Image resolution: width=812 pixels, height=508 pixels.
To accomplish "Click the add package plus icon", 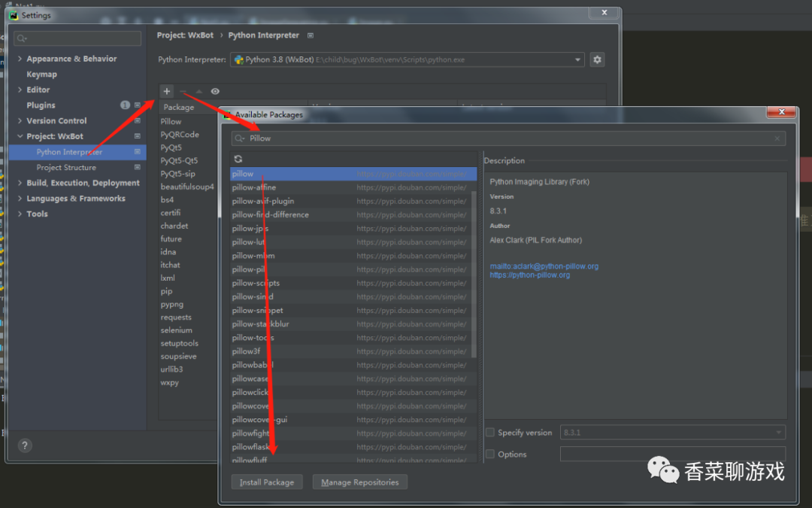I will coord(167,91).
